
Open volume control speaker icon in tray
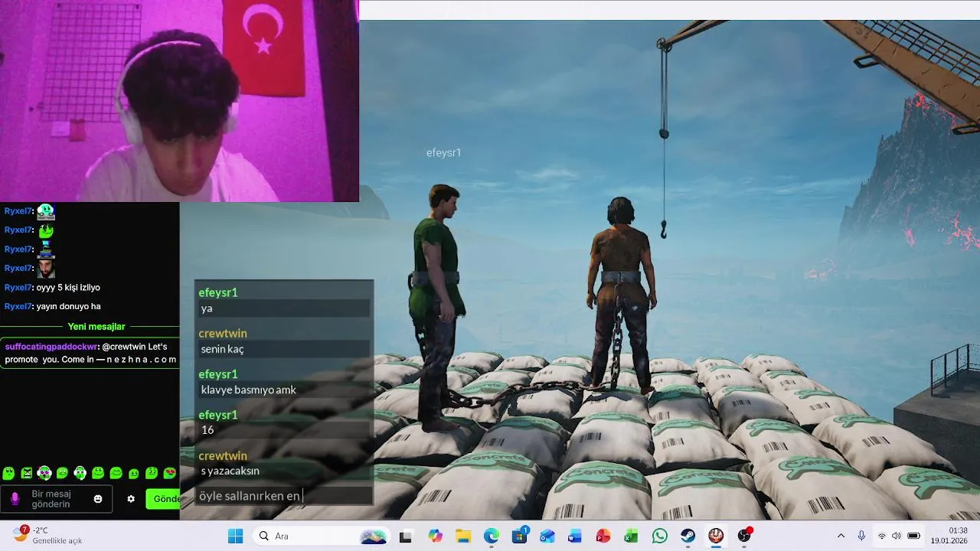897,536
